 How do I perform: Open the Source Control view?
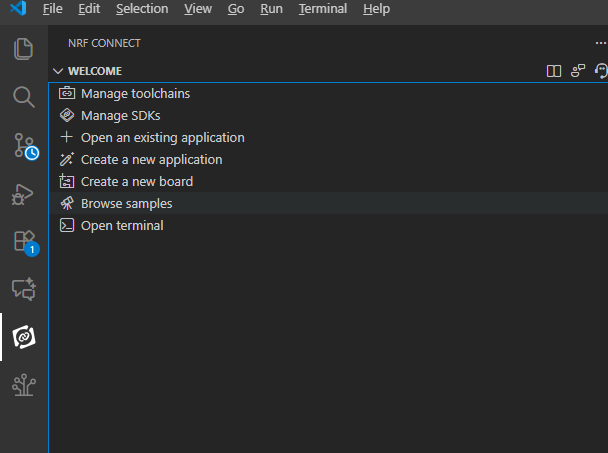25,146
